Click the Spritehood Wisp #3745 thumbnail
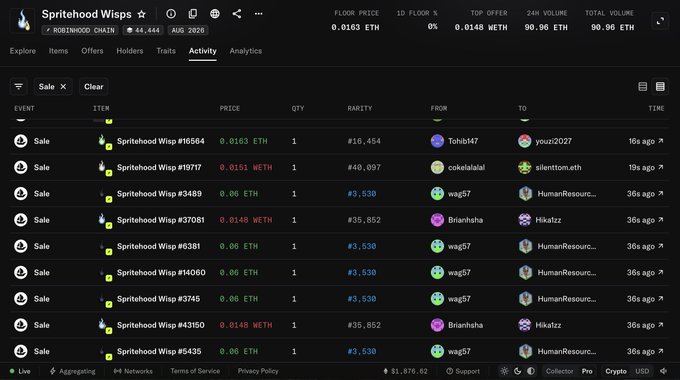The image size is (680, 380). point(103,299)
